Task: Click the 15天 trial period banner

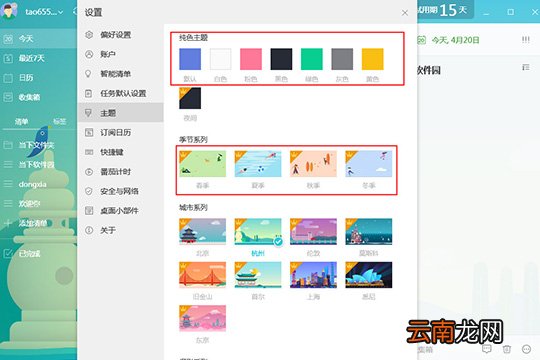Action: tap(446, 10)
